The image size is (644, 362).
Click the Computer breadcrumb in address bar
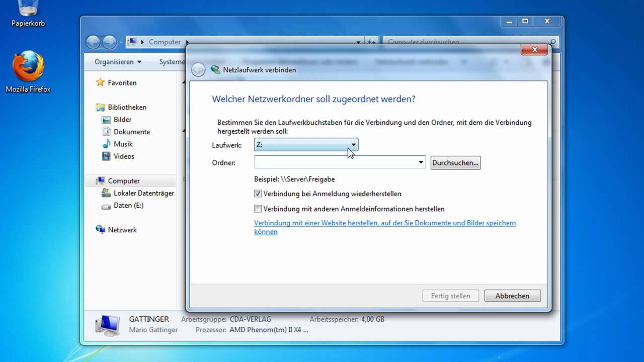(x=165, y=42)
